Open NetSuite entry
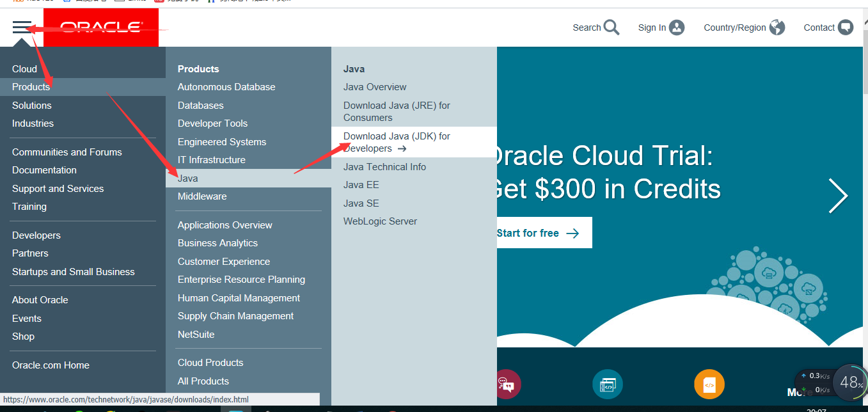 point(196,335)
